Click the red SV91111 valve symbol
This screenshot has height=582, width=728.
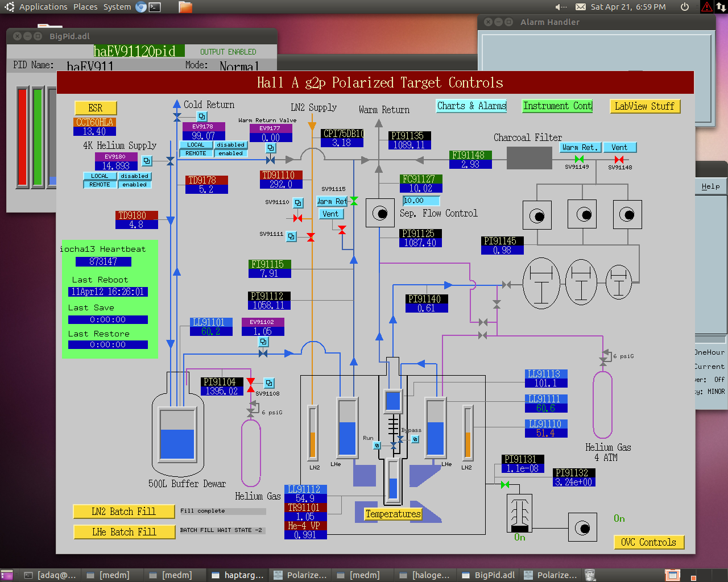311,237
